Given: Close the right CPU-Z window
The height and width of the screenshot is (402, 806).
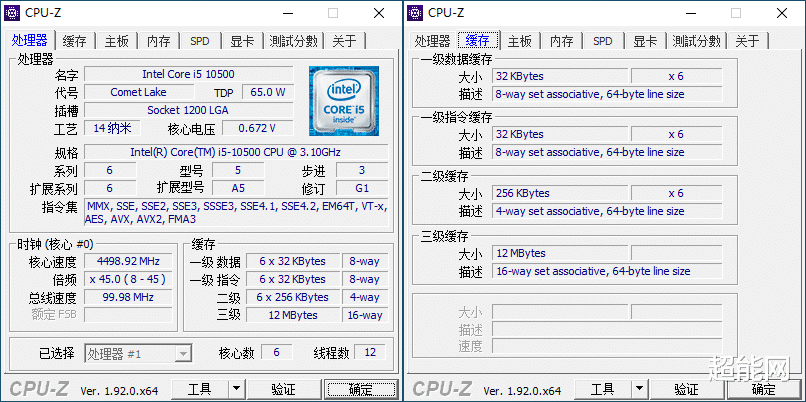Looking at the screenshot, I should (782, 13).
